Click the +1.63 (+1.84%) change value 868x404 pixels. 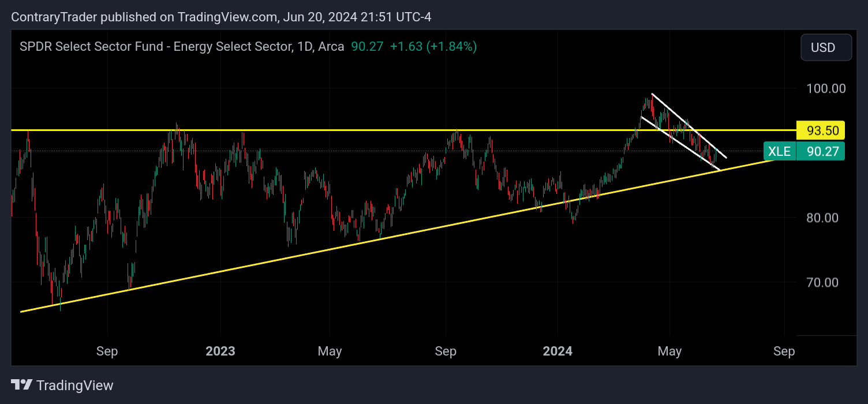433,47
